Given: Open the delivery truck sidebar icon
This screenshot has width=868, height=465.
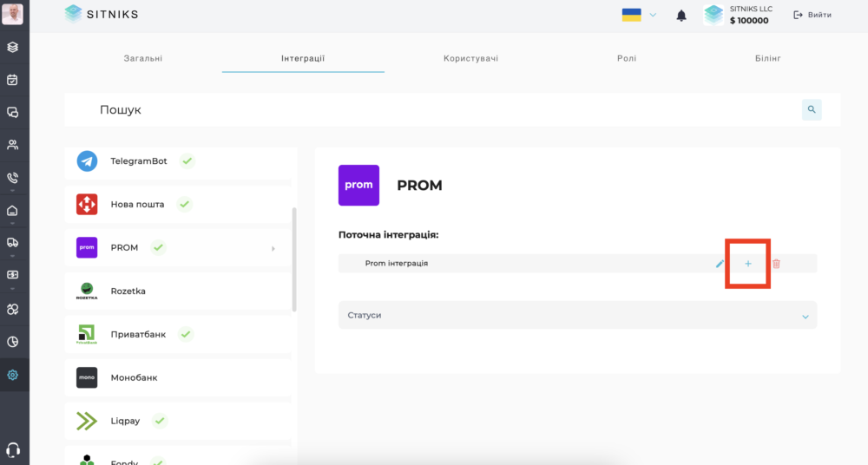Looking at the screenshot, I should pos(12,242).
